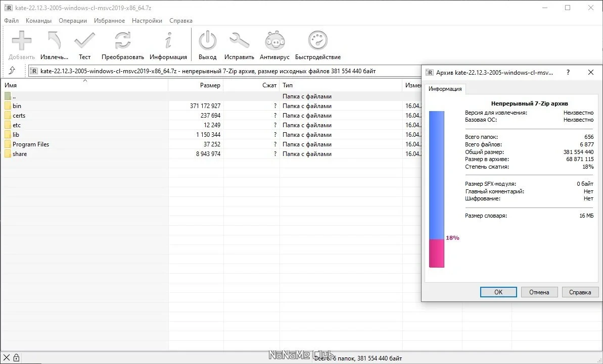This screenshot has height=364, width=603.
Task: Open the Информация toolbar icon
Action: click(x=168, y=40)
